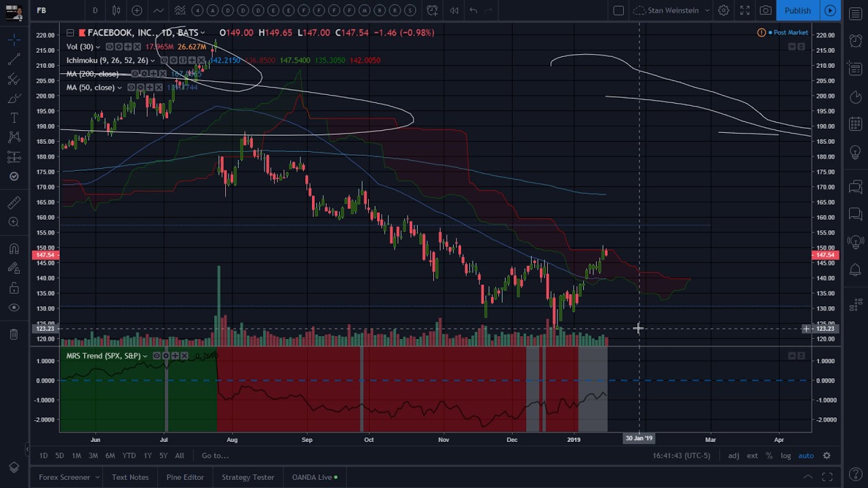Open the notifications bell in right sidebar

[x=855, y=270]
